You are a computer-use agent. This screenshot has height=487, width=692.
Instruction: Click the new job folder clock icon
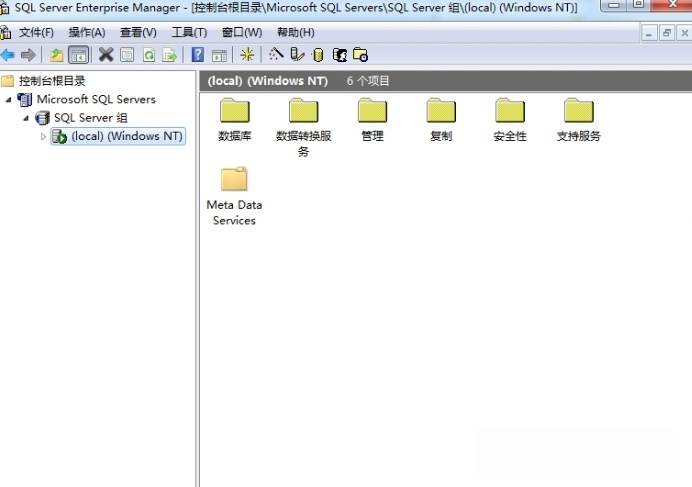click(x=361, y=55)
